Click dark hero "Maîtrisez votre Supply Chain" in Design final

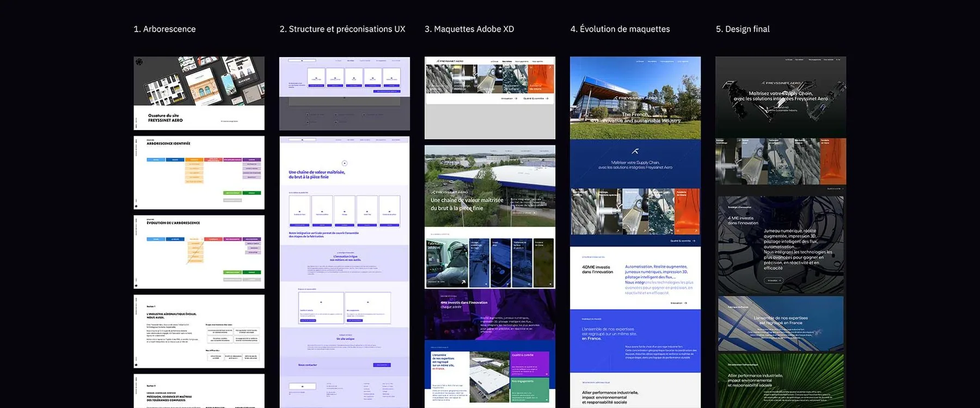781,96
